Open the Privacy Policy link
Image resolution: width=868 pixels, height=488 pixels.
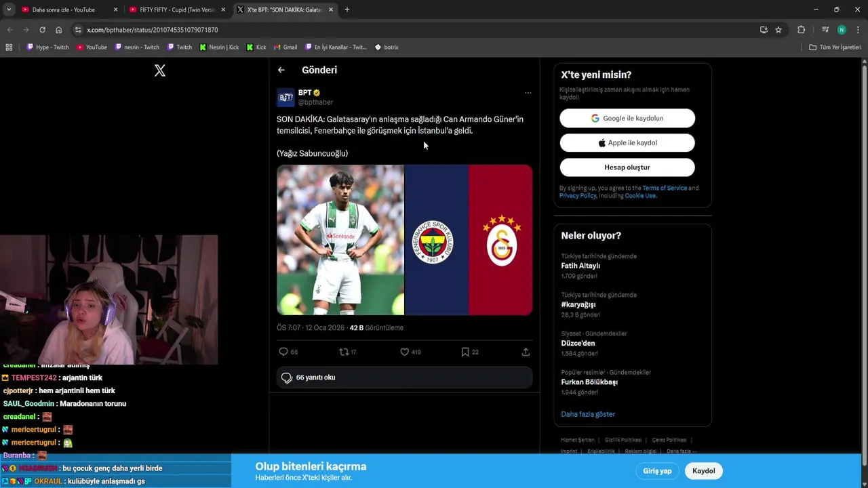(x=578, y=195)
